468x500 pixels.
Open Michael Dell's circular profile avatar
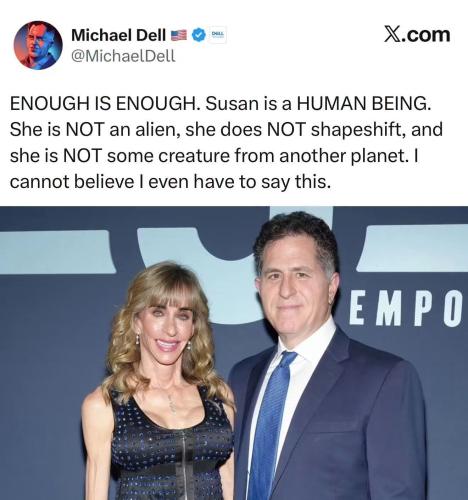(x=38, y=45)
